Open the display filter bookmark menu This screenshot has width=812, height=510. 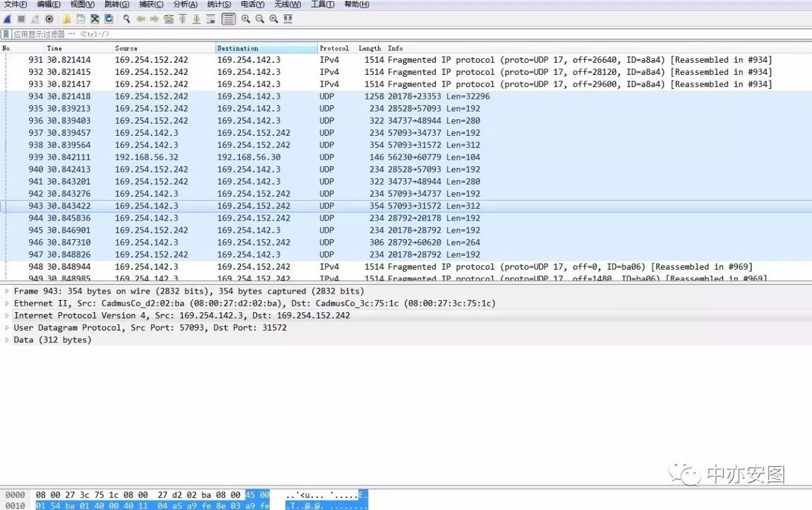click(6, 34)
